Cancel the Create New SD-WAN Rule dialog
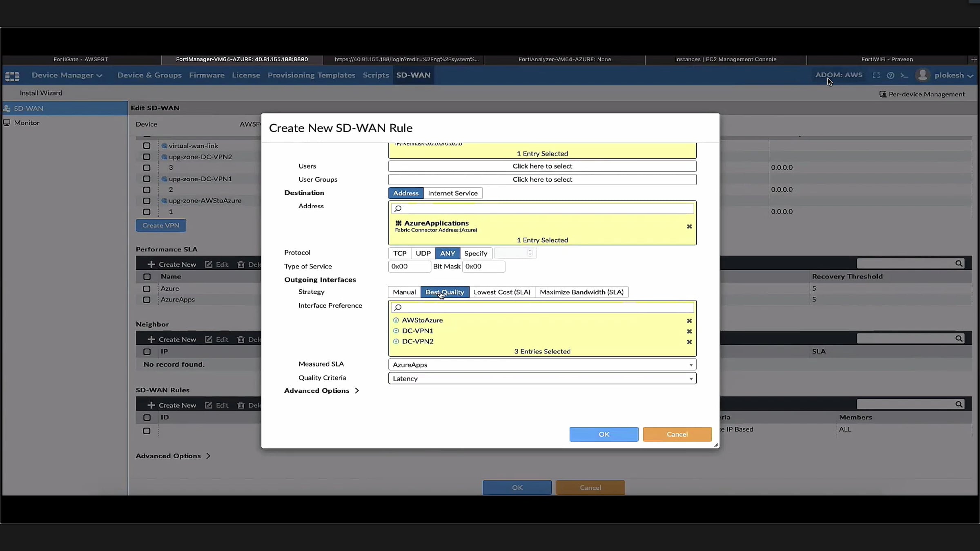Viewport: 980px width, 551px height. pyautogui.click(x=677, y=434)
